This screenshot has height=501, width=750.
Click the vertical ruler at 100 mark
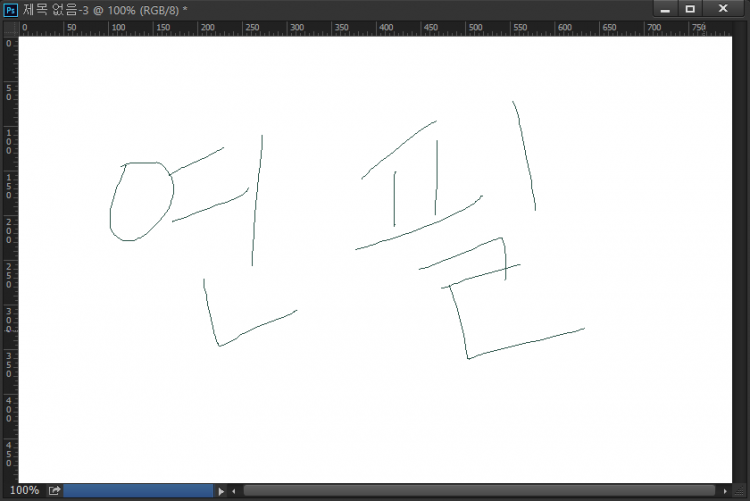point(9,142)
